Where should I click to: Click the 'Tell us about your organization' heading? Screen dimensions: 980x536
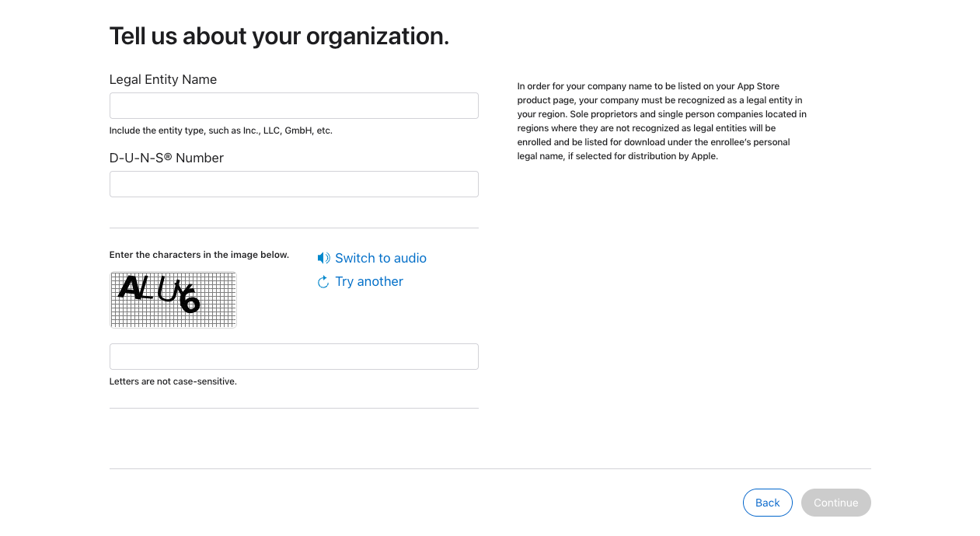click(279, 36)
